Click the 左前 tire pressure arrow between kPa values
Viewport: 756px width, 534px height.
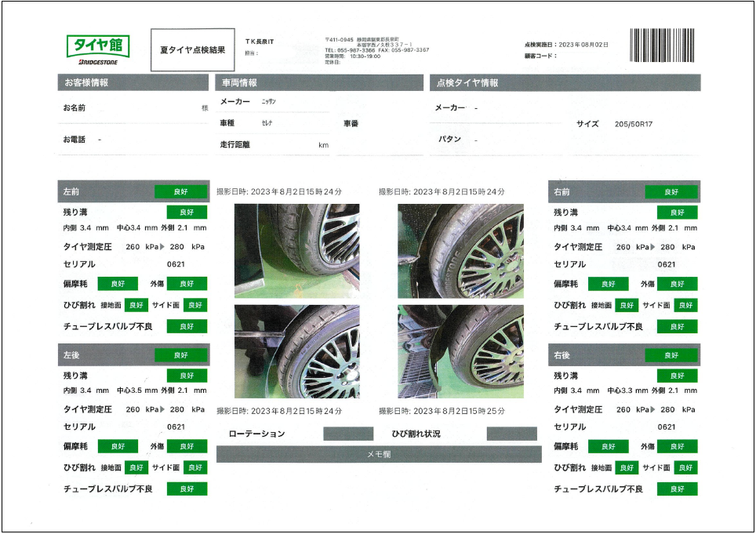(x=162, y=248)
